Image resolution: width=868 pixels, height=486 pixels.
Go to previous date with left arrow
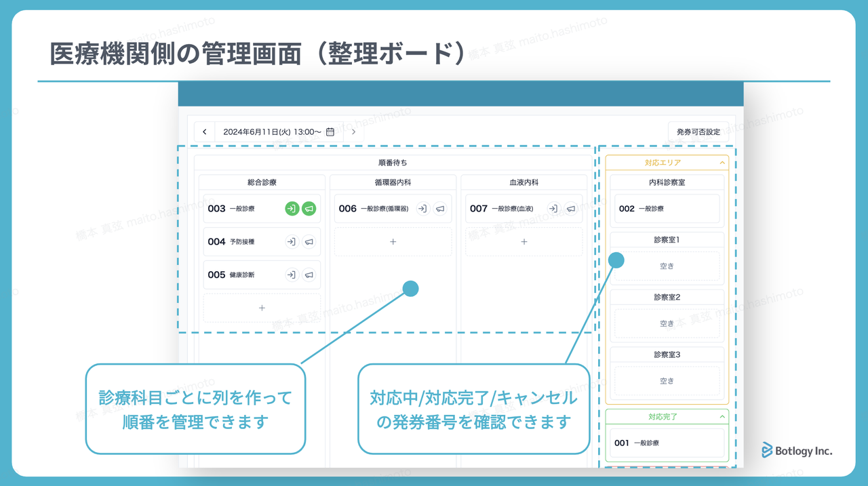pyautogui.click(x=204, y=131)
